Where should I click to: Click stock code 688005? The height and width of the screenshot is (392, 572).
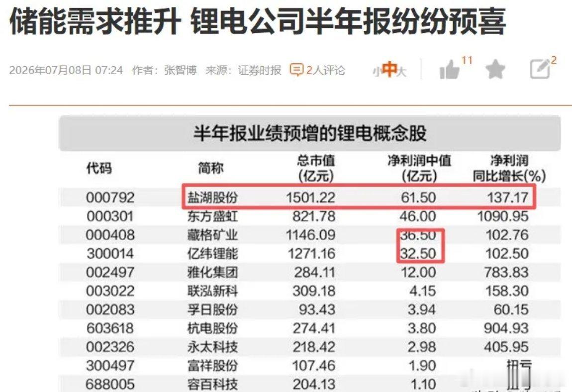coord(110,385)
